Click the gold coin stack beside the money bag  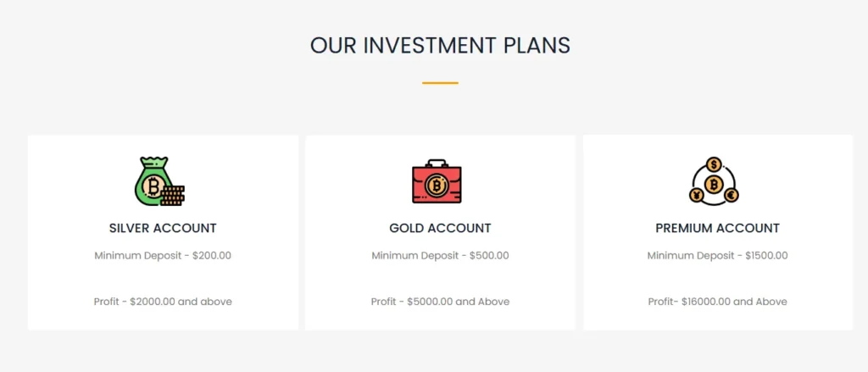pos(173,196)
